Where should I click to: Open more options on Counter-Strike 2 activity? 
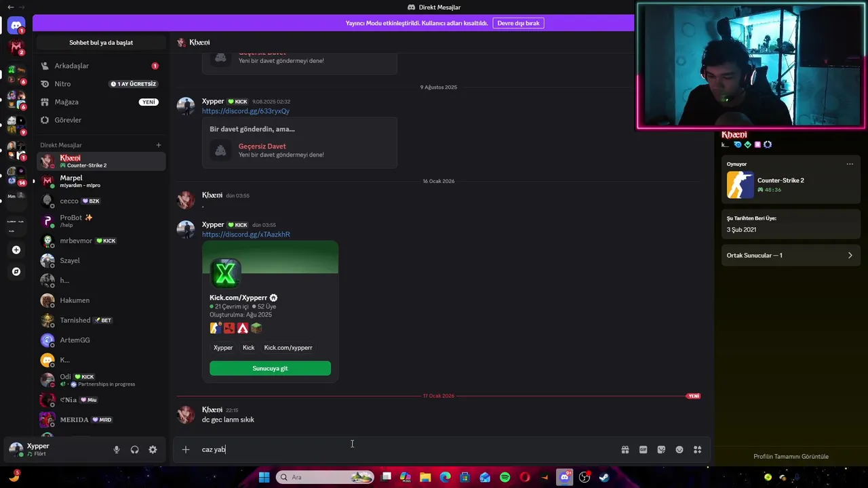[850, 164]
